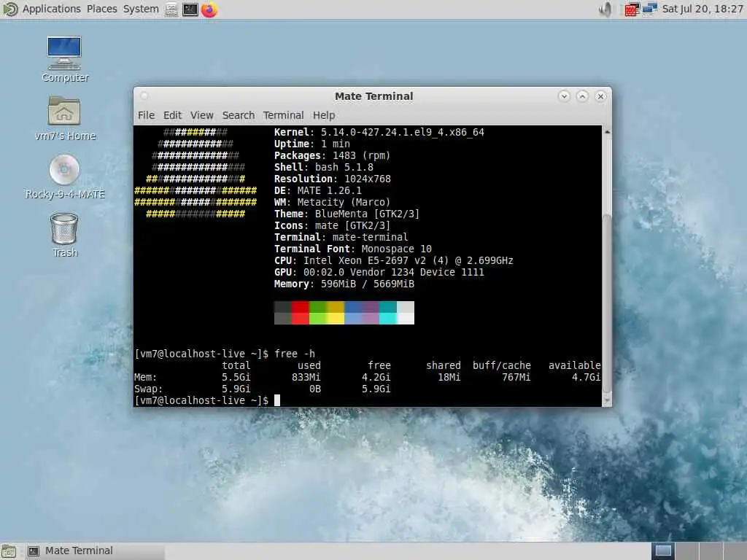Click the 'Shell: bash 5.1.8' line
Screen dimensions: 747x560
(323, 167)
